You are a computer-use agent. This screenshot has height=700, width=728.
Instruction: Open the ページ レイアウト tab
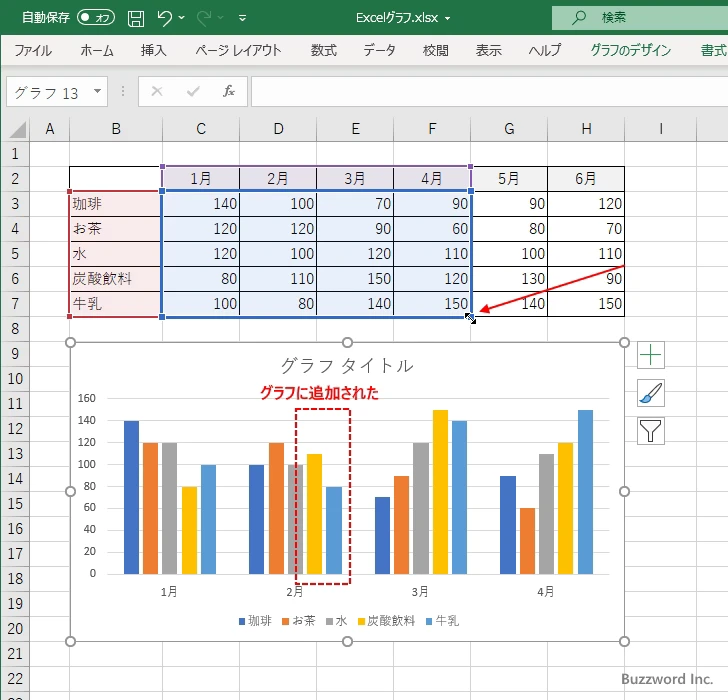point(238,50)
